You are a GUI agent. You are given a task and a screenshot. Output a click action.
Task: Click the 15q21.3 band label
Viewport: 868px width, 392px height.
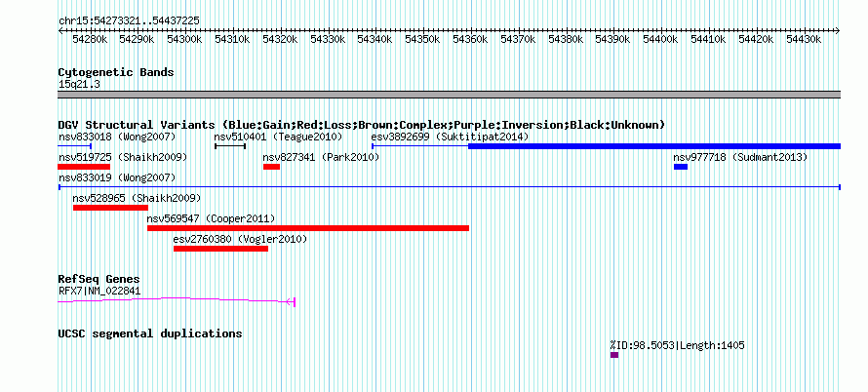click(79, 85)
